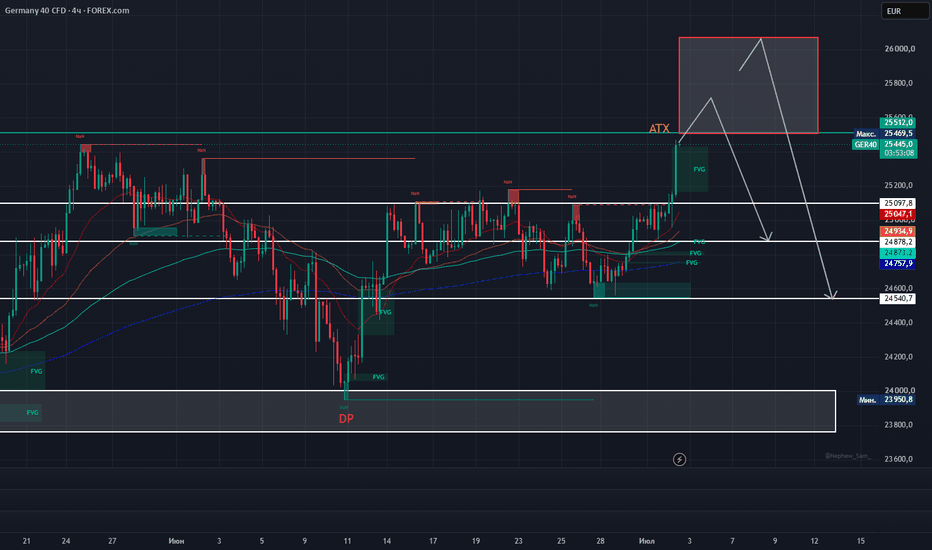The image size is (932, 550).
Task: Click date 21 on the time axis
Action: pos(26,541)
